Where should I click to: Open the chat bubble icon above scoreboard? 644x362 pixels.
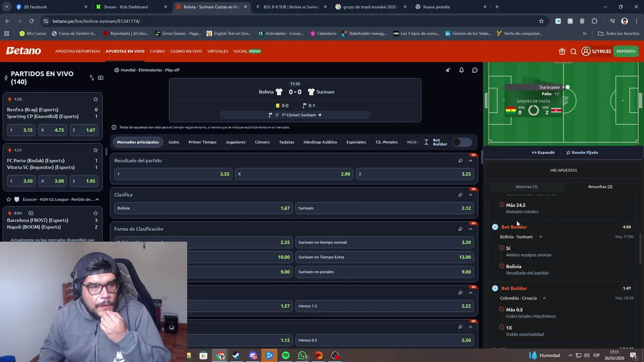pyautogui.click(x=475, y=70)
